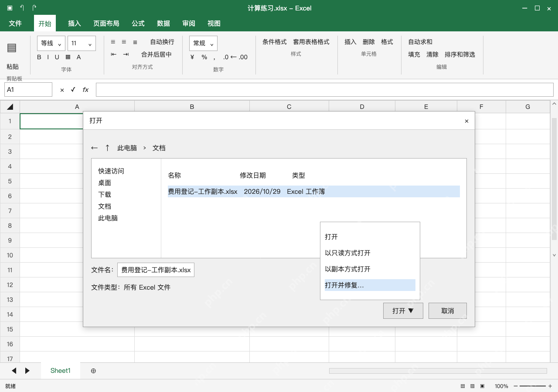Redo using the title bar arrow
This screenshot has height=392, width=558.
[34, 8]
